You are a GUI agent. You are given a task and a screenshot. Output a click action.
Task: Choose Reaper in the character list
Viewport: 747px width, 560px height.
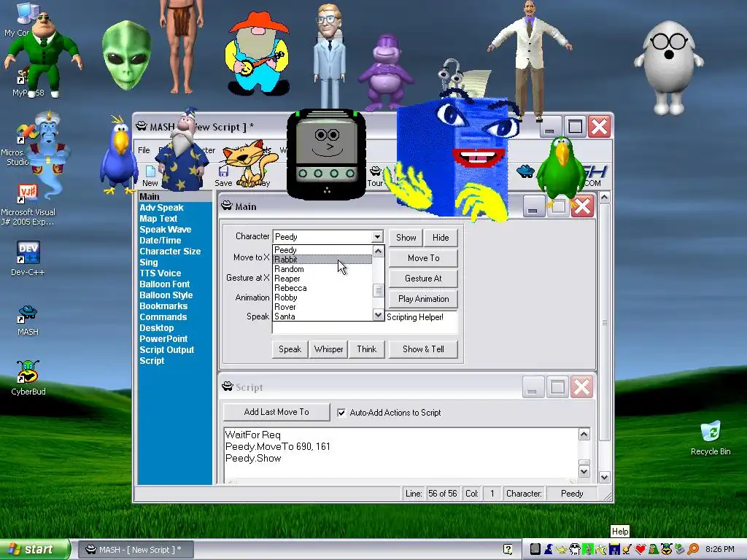point(322,279)
